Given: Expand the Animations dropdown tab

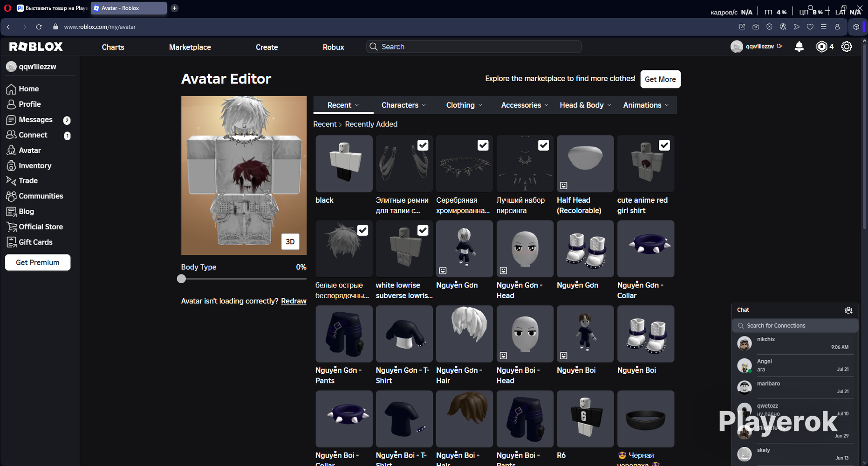Looking at the screenshot, I should (646, 105).
